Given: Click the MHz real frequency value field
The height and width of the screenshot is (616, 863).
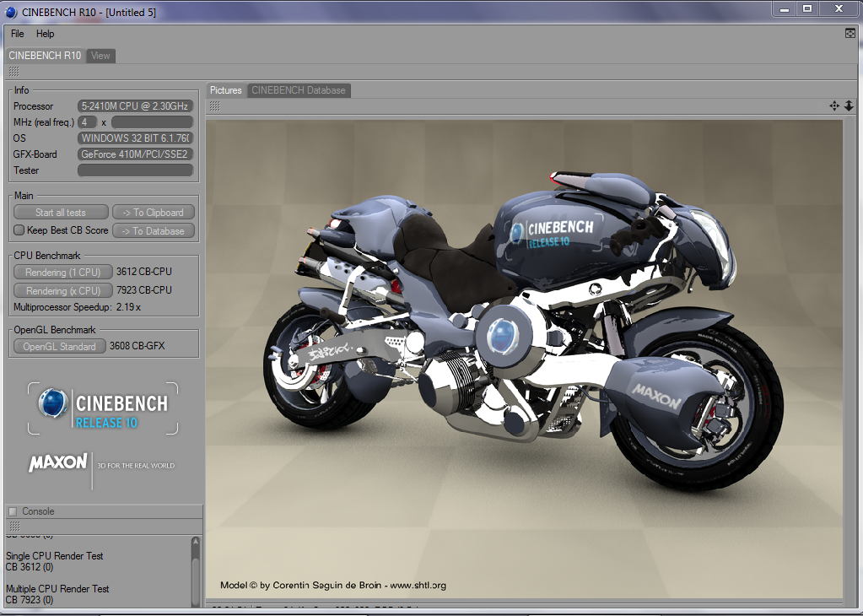Looking at the screenshot, I should point(152,122).
